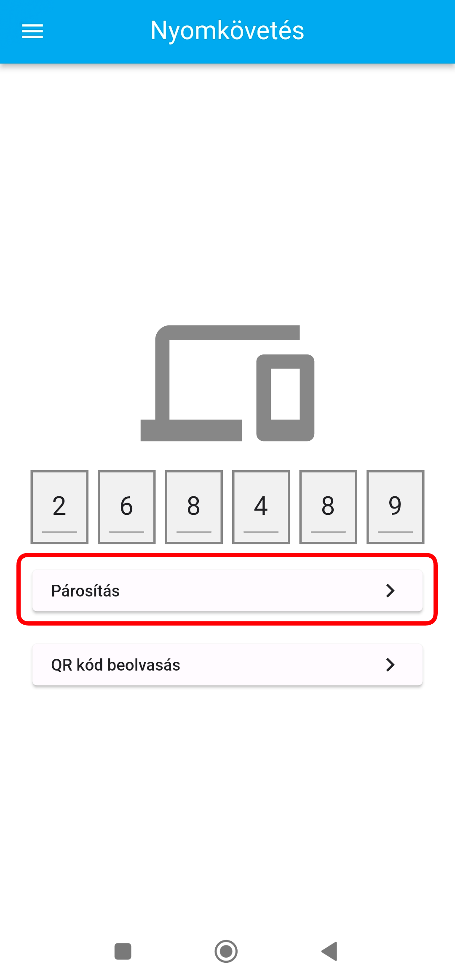455x980 pixels.
Task: Click empty area of the blue app bar
Action: pos(379,31)
